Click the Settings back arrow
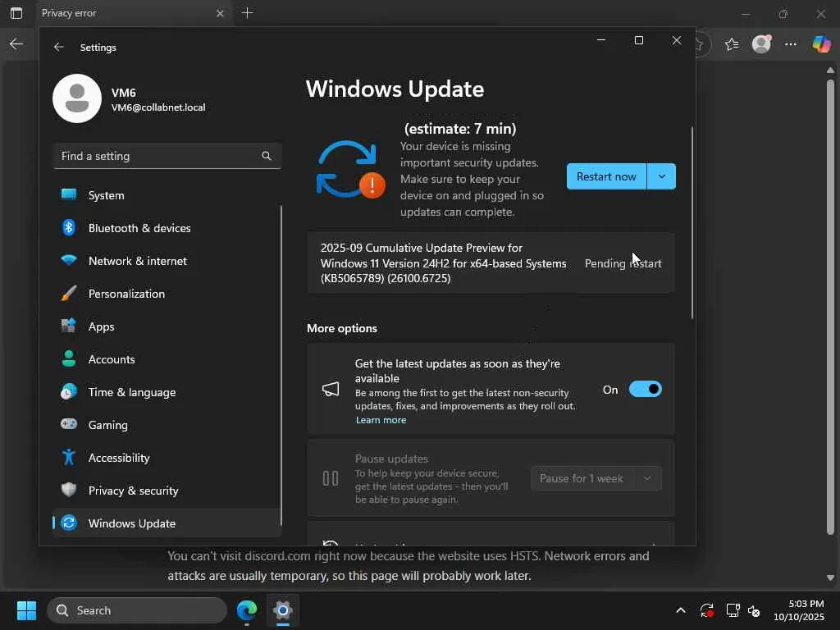This screenshot has height=630, width=840. click(59, 47)
